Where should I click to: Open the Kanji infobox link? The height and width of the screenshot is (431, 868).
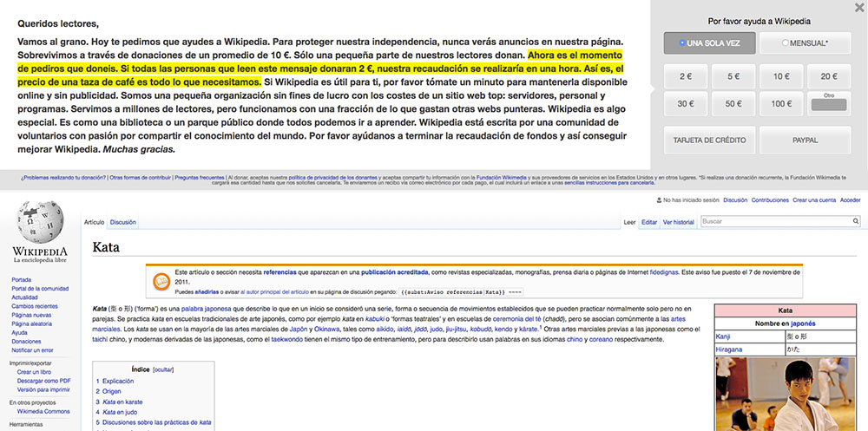[723, 336]
